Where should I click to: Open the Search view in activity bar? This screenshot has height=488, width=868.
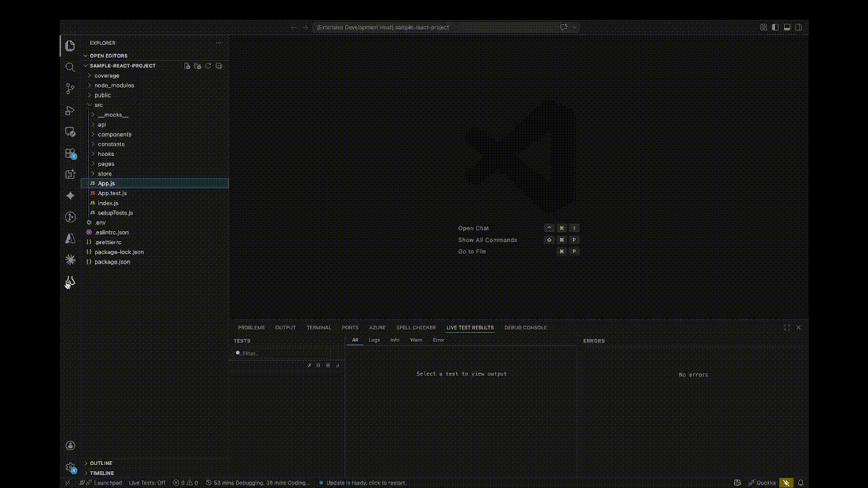tap(70, 67)
